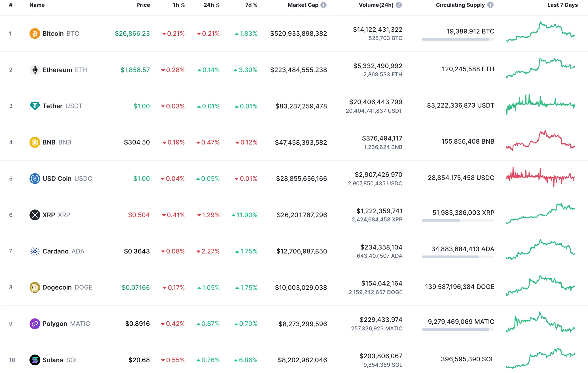Click the Circulating Supply info tooltip icon
The width and height of the screenshot is (588, 373).
(490, 5)
